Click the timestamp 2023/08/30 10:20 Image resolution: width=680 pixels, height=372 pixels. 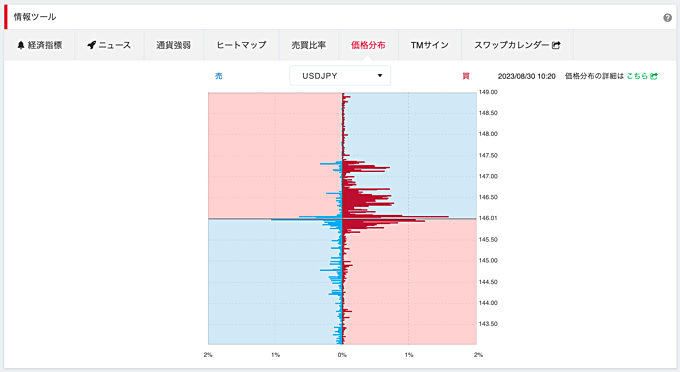(526, 76)
